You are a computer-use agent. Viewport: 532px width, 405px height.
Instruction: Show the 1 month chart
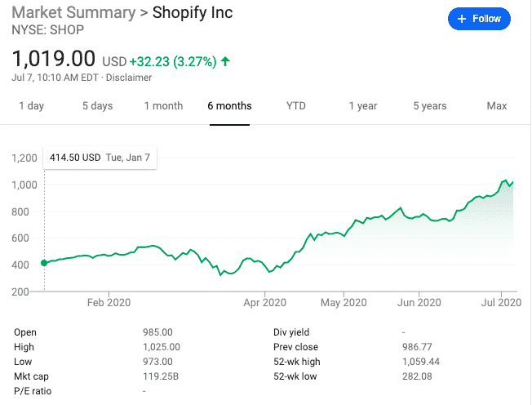[163, 106]
